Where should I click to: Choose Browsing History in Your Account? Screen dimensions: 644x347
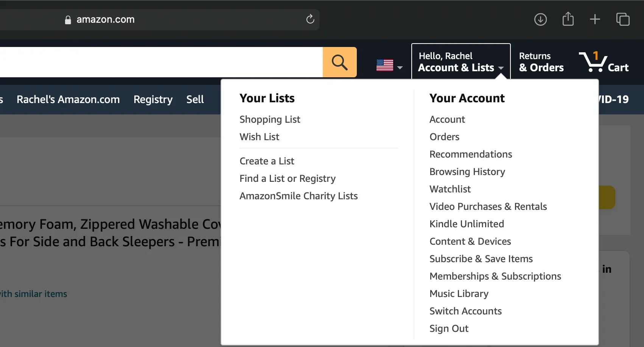(x=467, y=172)
